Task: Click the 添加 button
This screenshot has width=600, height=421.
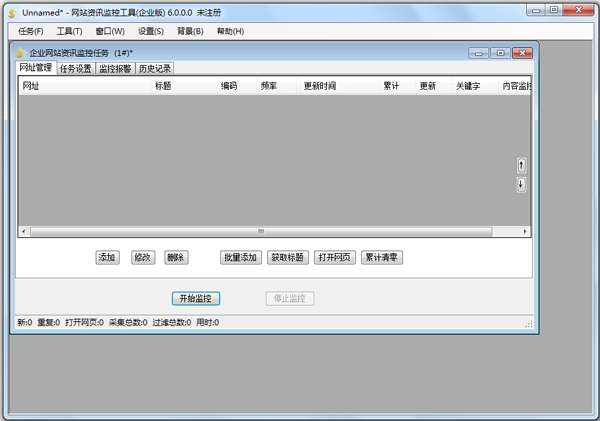Action: point(107,257)
